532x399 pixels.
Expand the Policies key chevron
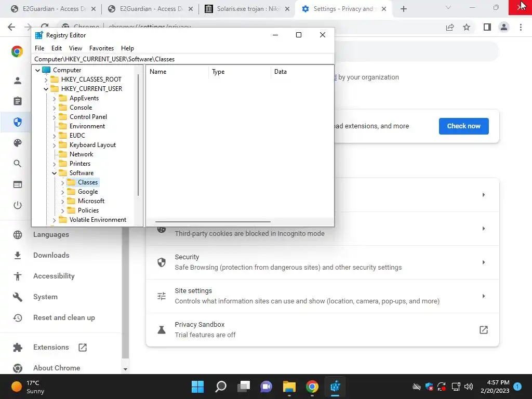point(62,211)
